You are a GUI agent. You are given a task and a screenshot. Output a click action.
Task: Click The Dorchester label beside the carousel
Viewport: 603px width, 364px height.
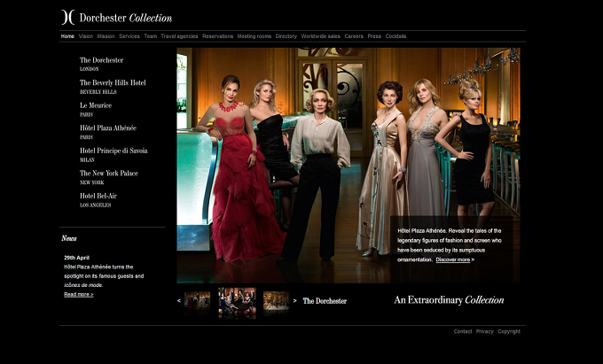325,301
